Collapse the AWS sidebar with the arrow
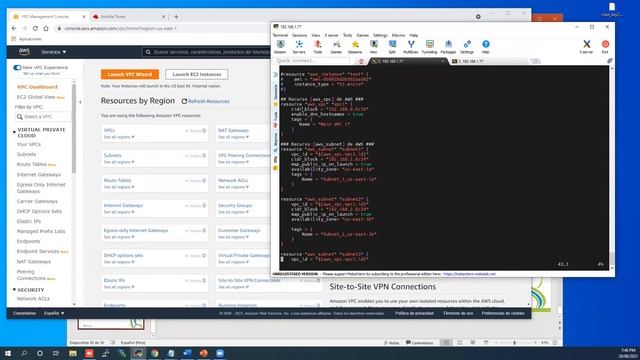Viewport: 640px width, 360px height. (80, 102)
